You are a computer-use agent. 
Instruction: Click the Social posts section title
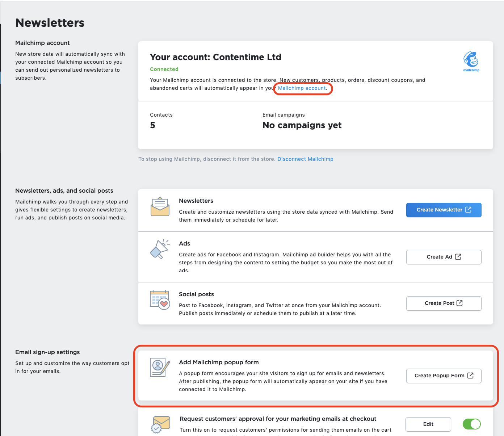pos(196,294)
